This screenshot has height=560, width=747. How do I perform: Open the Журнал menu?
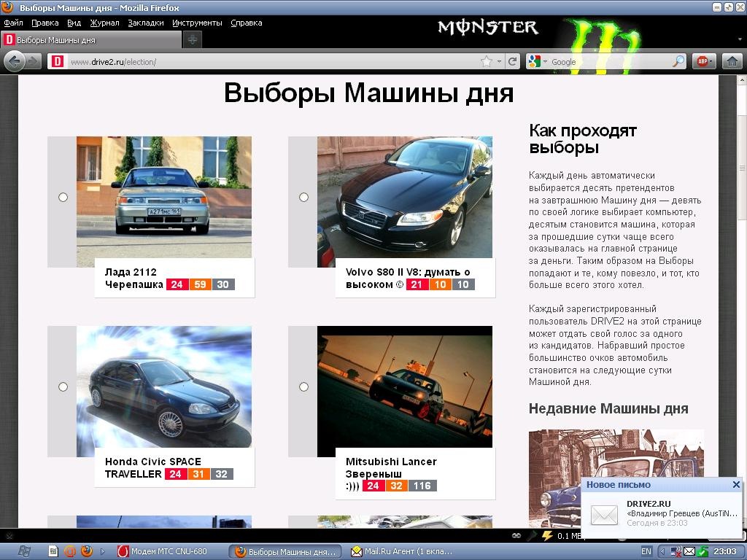pyautogui.click(x=104, y=23)
